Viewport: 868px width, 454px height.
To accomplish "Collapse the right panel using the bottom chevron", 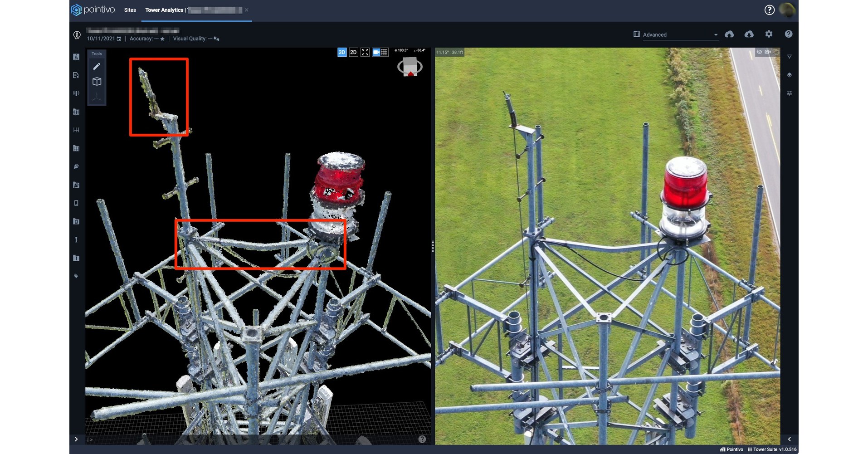I will point(790,439).
